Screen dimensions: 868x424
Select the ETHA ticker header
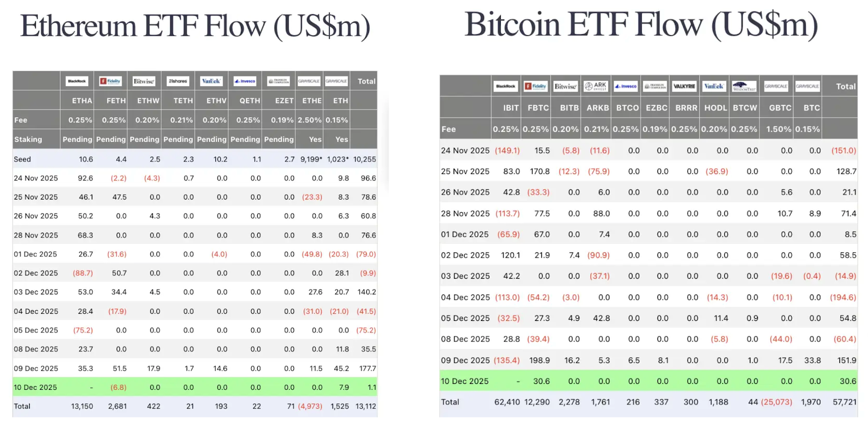click(x=82, y=101)
